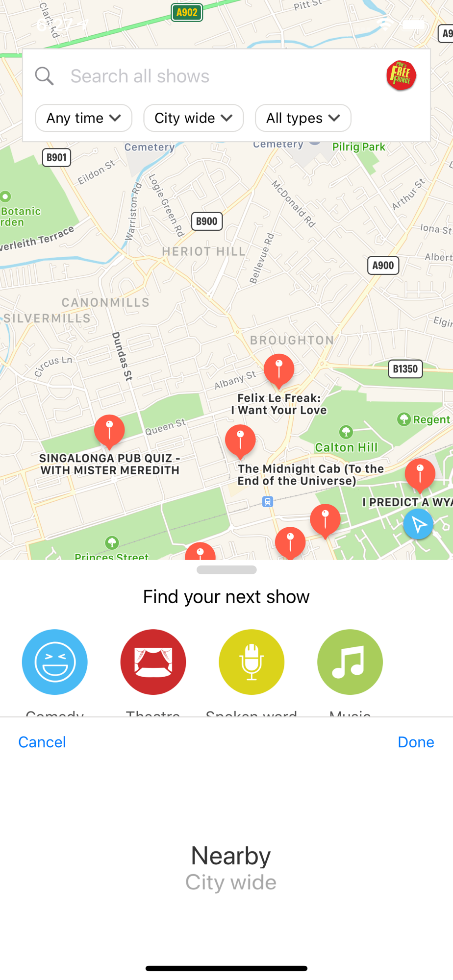Confirm selection with Done
Image resolution: width=453 pixels, height=980 pixels.
tap(416, 742)
